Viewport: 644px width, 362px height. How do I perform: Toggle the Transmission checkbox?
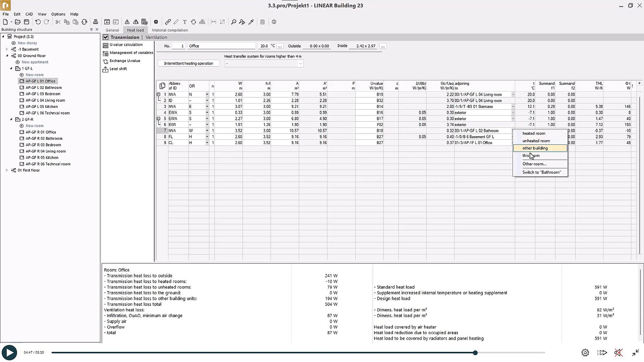(106, 37)
